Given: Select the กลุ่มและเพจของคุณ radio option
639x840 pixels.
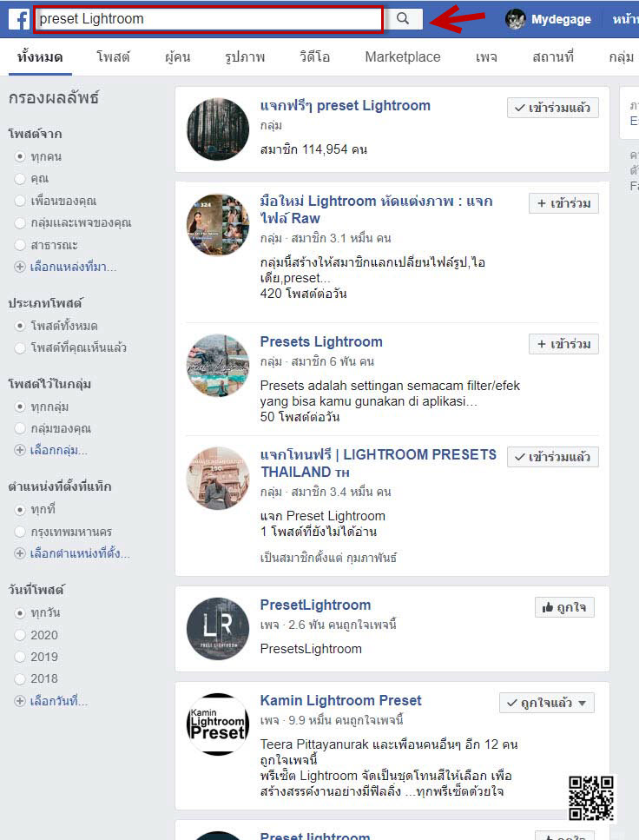Looking at the screenshot, I should (20, 223).
